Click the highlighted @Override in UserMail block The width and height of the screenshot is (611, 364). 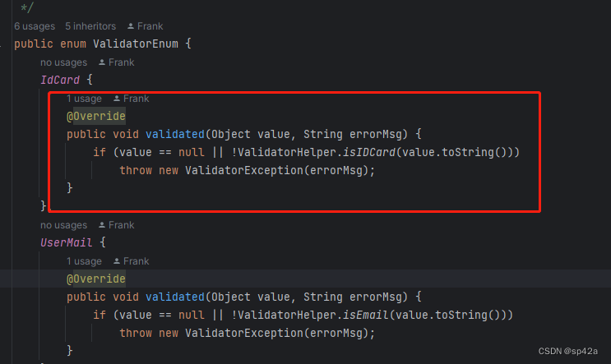coord(96,279)
